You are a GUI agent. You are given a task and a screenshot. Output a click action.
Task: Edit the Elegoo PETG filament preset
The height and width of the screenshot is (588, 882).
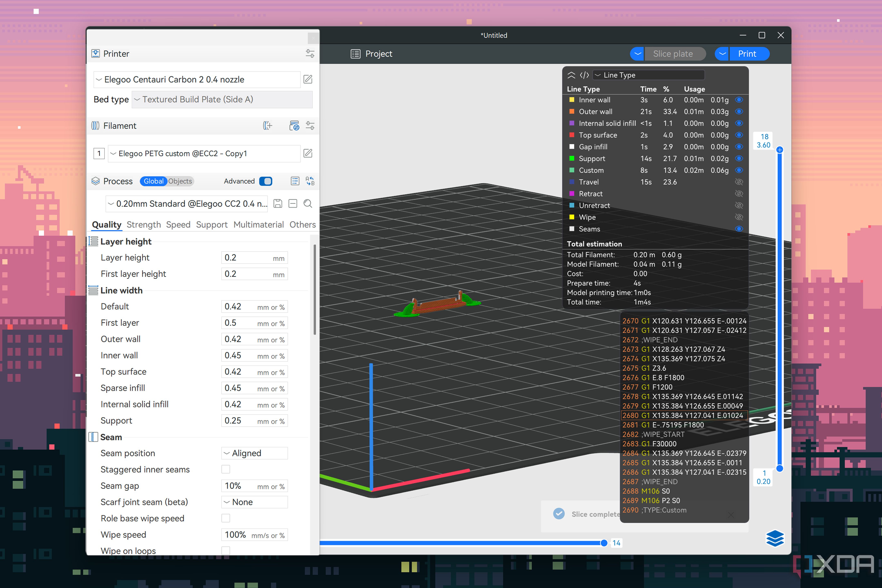point(308,153)
